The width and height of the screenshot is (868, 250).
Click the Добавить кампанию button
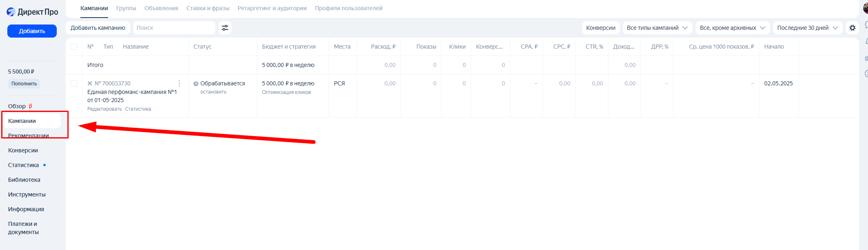[98, 28]
